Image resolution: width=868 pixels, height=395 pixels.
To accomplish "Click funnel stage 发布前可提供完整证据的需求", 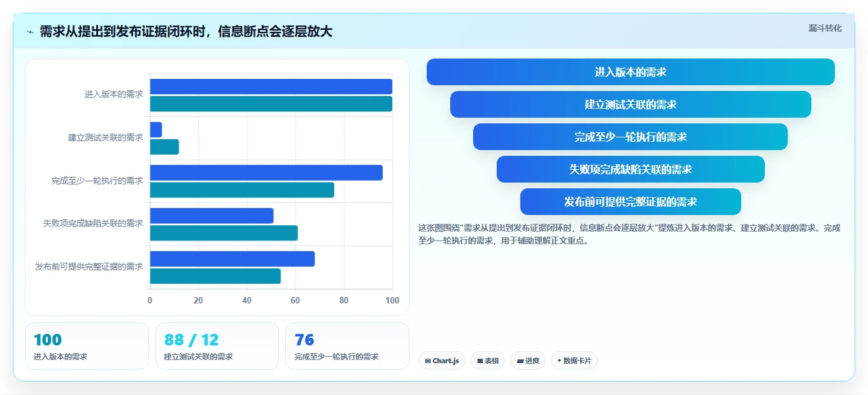I will tap(630, 202).
